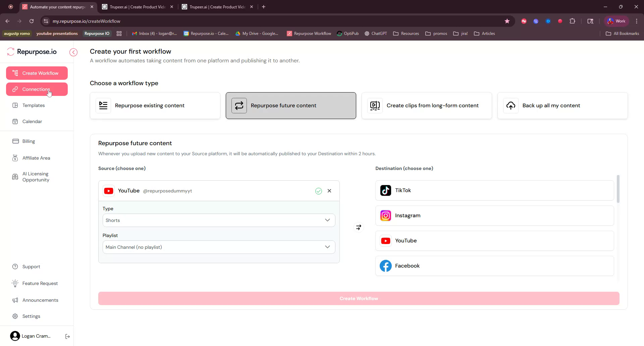Open the Calendar section in sidebar
This screenshot has width=644, height=346.
coord(32,121)
